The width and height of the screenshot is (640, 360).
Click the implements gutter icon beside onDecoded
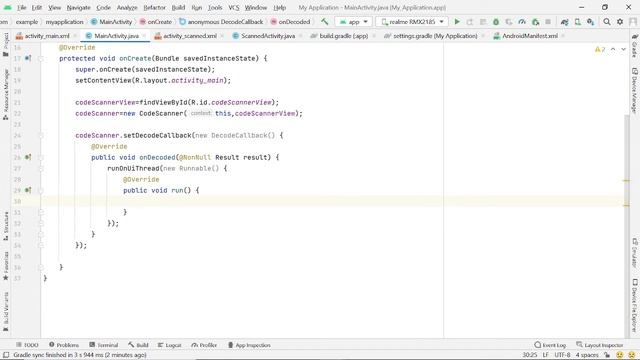pos(28,157)
